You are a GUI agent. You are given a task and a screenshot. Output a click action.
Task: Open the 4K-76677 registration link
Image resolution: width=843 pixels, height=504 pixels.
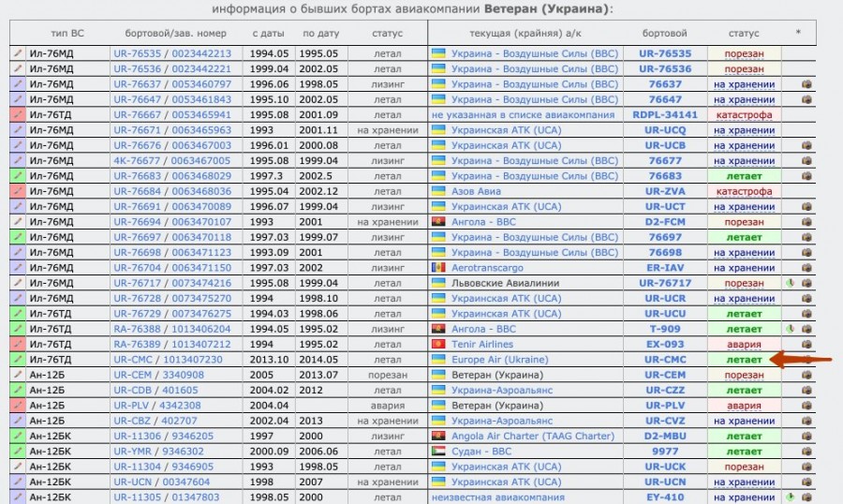coord(138,160)
